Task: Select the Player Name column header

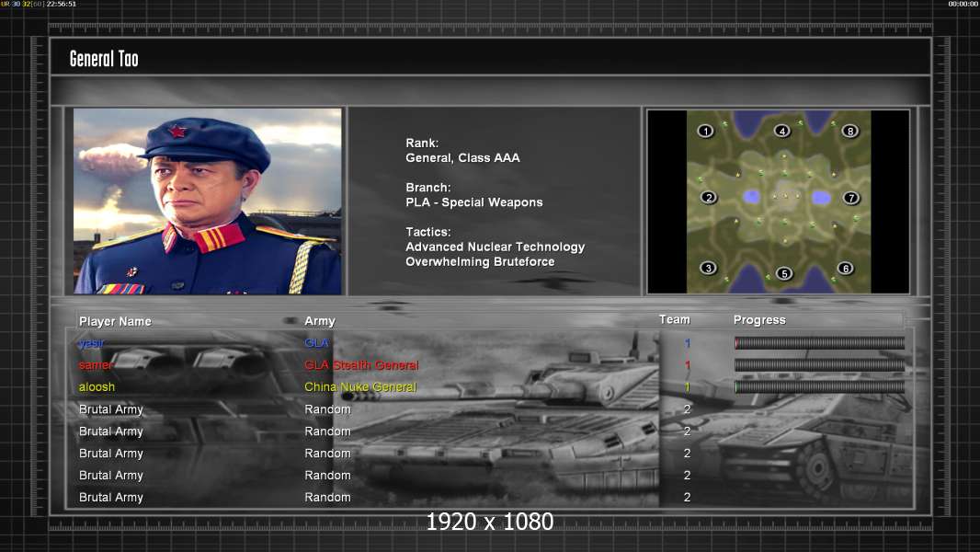Action: coord(115,321)
